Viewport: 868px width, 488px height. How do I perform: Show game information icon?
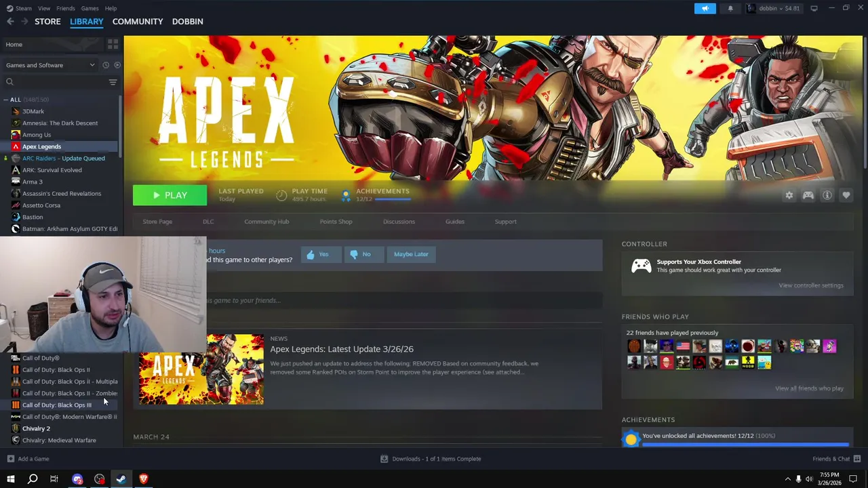pyautogui.click(x=827, y=195)
